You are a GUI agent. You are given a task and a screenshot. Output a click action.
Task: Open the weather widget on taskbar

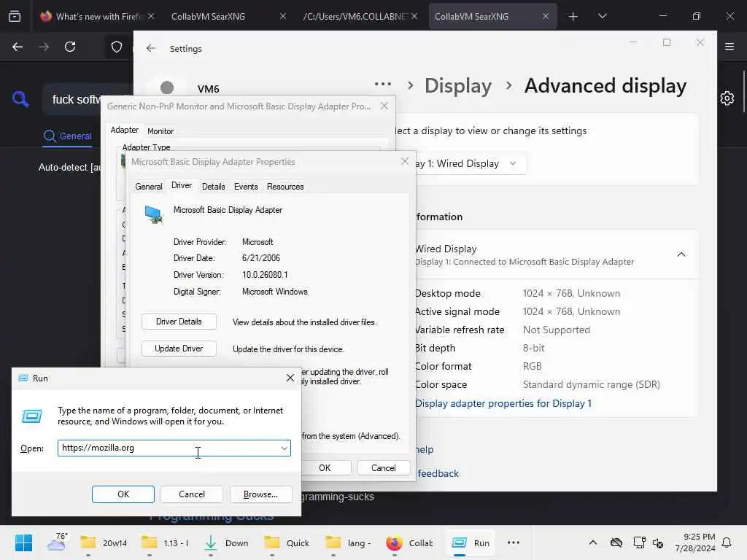pyautogui.click(x=57, y=542)
